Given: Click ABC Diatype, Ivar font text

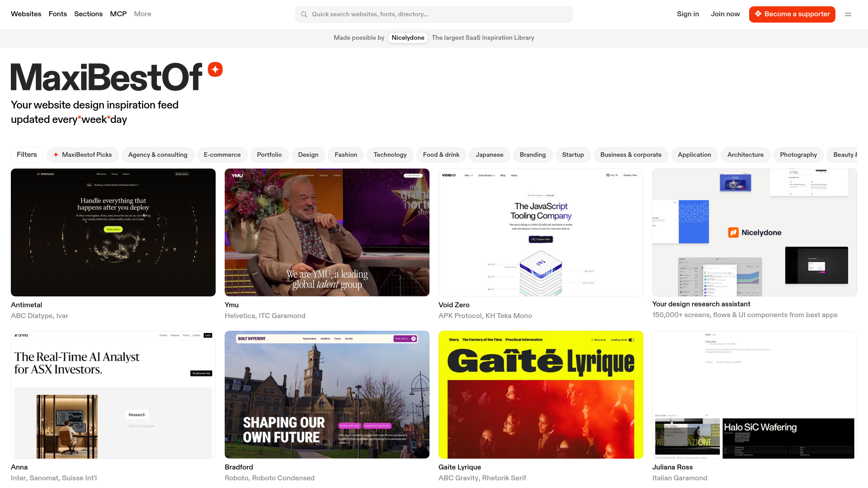Looking at the screenshot, I should click(39, 316).
